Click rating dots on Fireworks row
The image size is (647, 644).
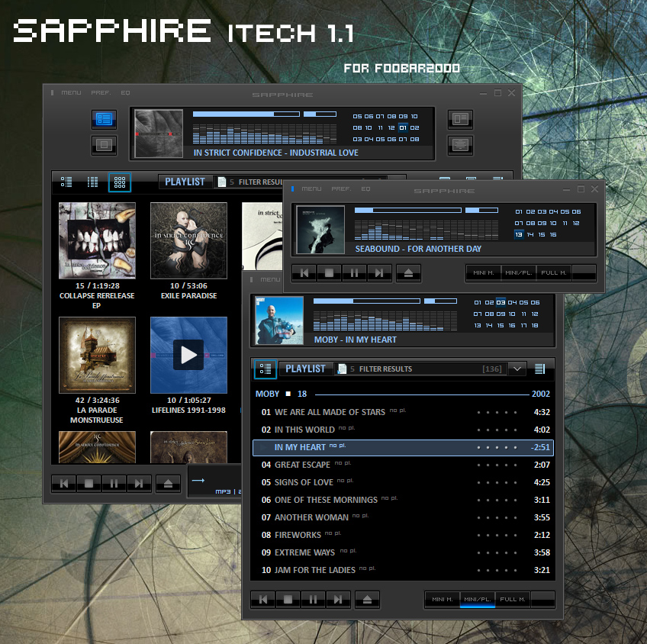(497, 535)
